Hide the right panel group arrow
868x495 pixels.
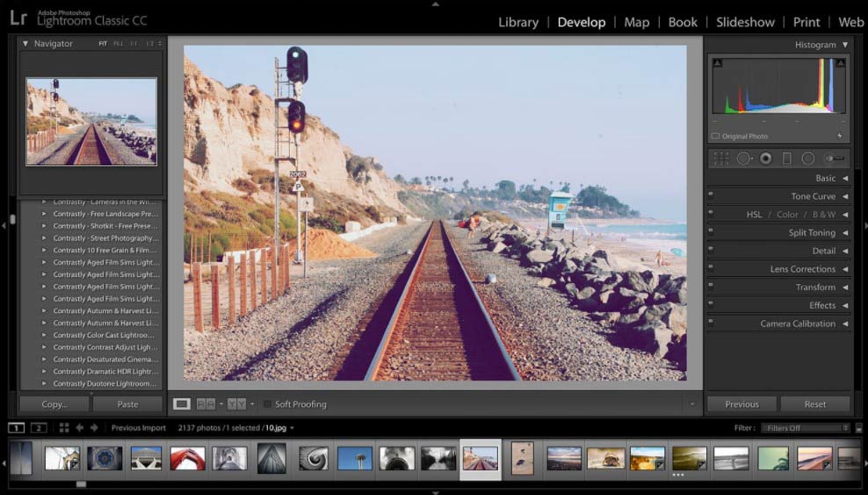click(864, 225)
